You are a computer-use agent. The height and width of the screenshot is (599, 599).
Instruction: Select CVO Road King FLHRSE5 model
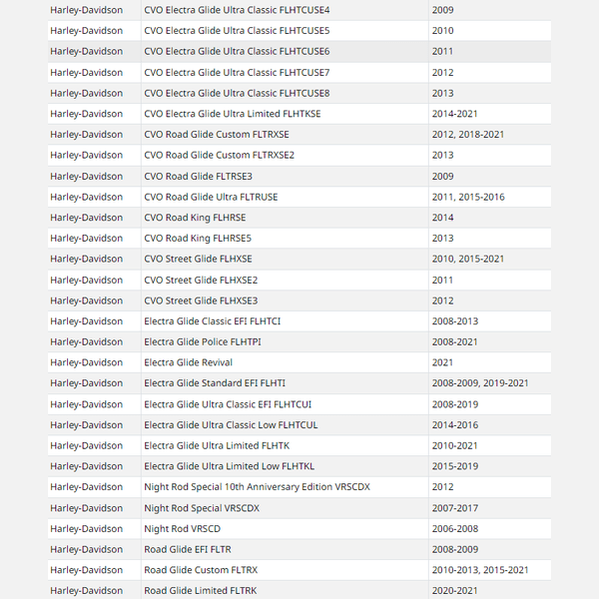(198, 238)
